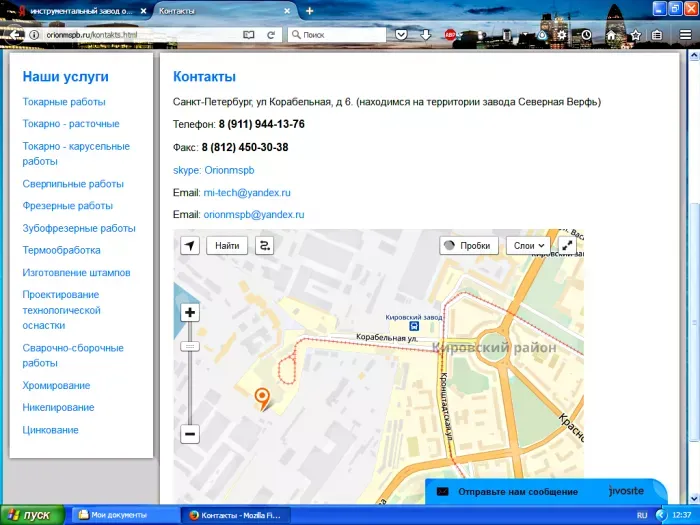Click the orange location marker on map
Image resolution: width=700 pixels, height=525 pixels.
tap(262, 397)
